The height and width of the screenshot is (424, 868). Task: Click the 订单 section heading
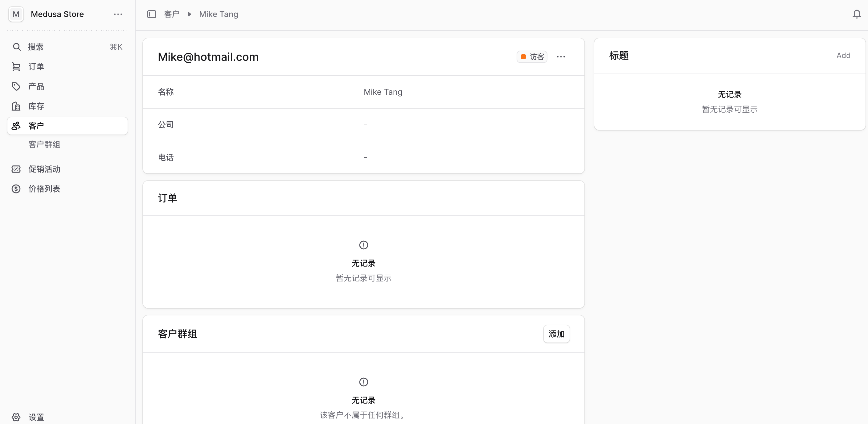pyautogui.click(x=167, y=198)
